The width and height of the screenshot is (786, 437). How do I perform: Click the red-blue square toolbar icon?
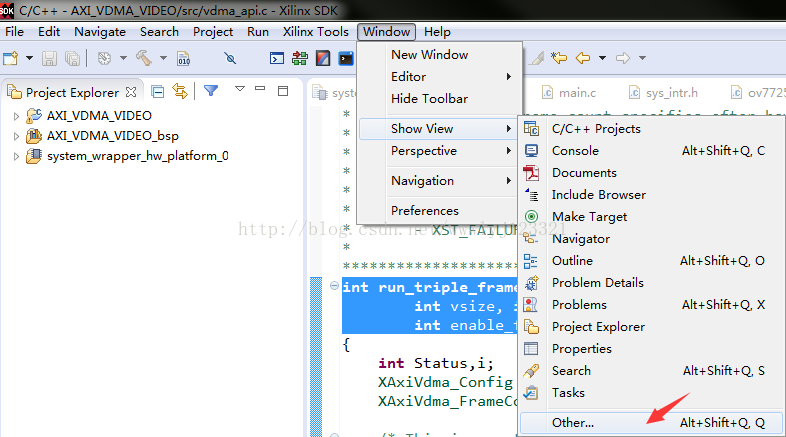tap(323, 59)
